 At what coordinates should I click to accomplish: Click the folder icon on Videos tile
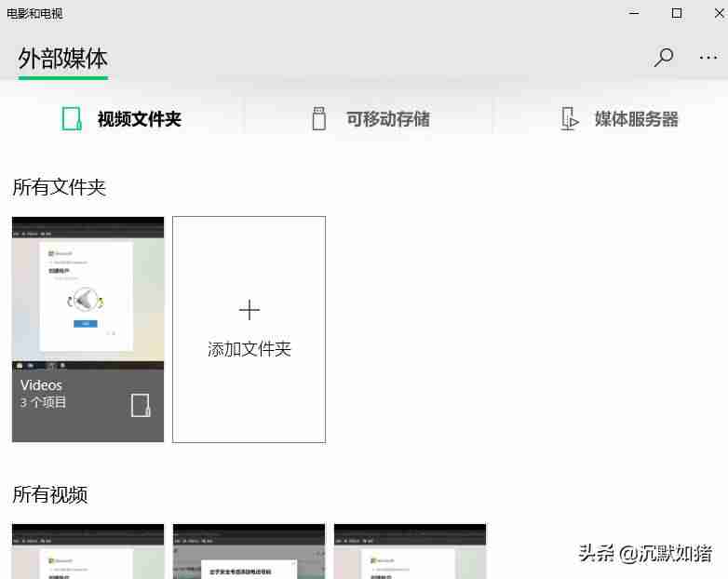(141, 405)
